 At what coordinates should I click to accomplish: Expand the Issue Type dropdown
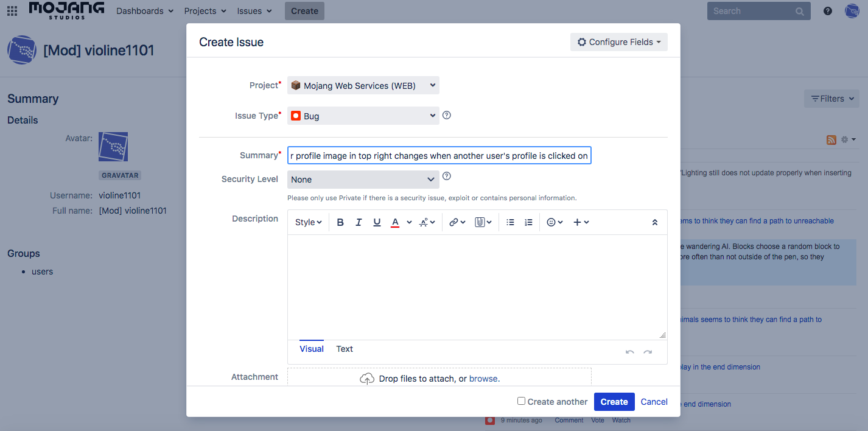click(x=363, y=116)
